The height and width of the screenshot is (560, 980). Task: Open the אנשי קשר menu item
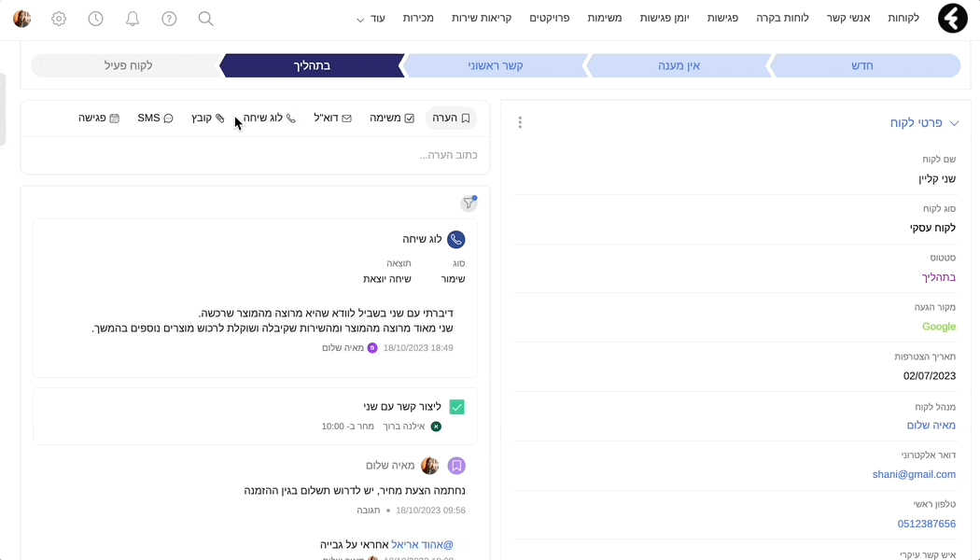(x=848, y=18)
